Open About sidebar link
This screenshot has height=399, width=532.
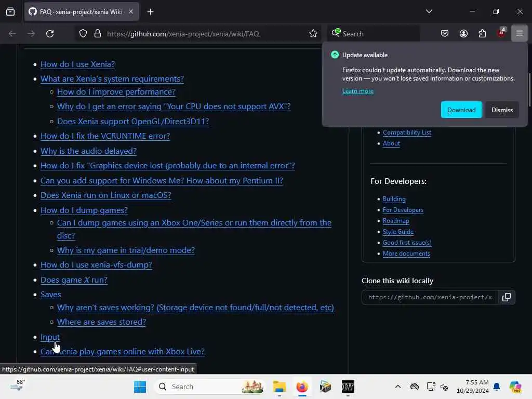coord(391,143)
